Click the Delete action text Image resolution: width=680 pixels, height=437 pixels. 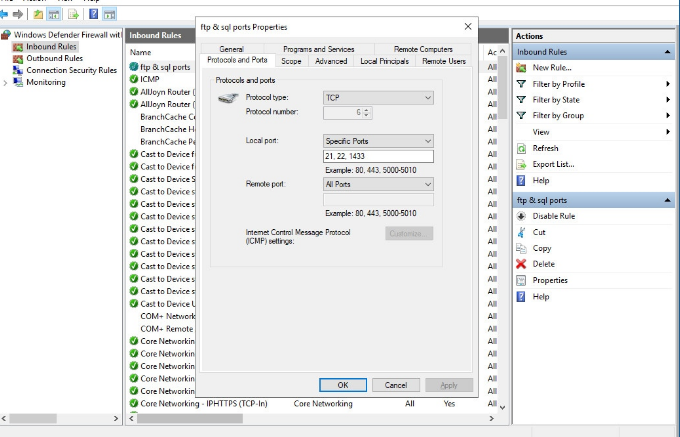(x=543, y=264)
